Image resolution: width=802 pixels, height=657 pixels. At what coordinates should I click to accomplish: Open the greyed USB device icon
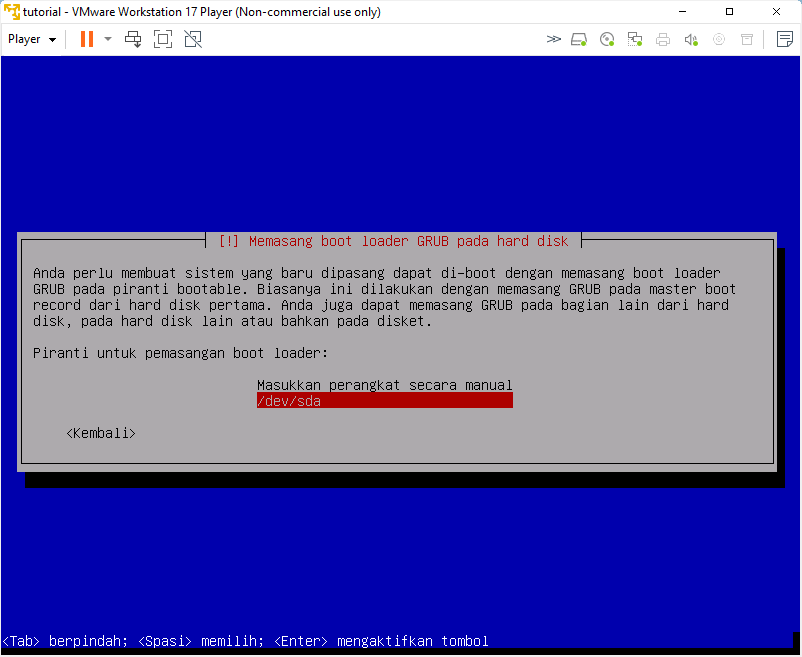pyautogui.click(x=719, y=39)
